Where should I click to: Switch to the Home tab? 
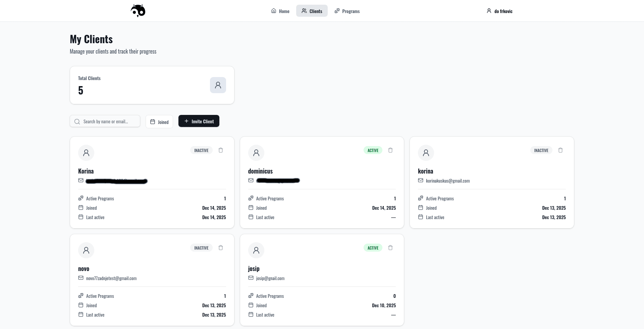(280, 11)
